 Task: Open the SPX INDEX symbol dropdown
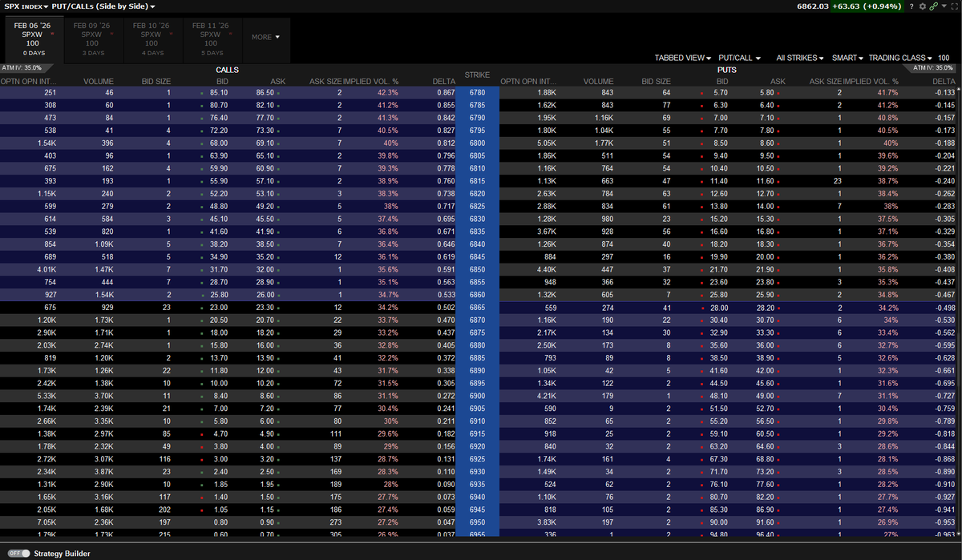click(26, 6)
